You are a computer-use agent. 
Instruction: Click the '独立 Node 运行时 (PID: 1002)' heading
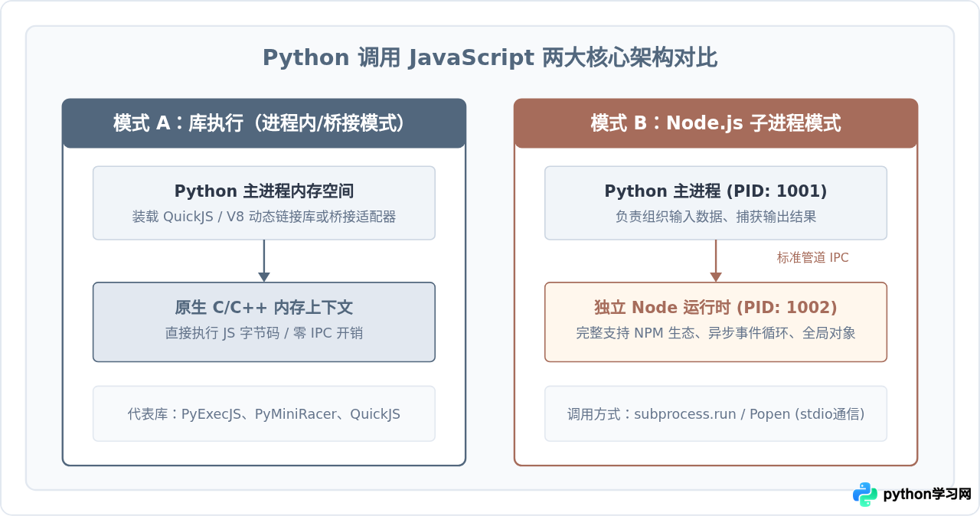(x=716, y=308)
